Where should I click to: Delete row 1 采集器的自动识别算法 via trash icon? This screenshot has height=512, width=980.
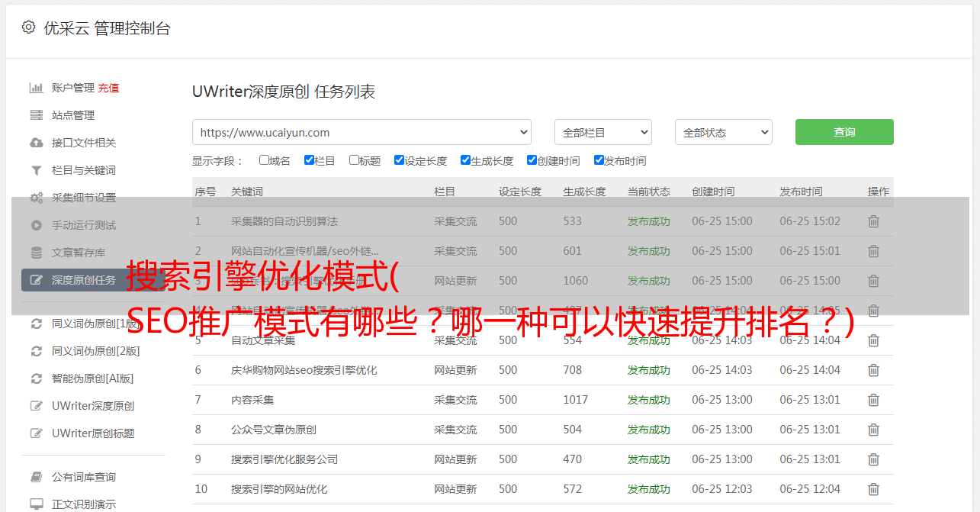tap(873, 221)
